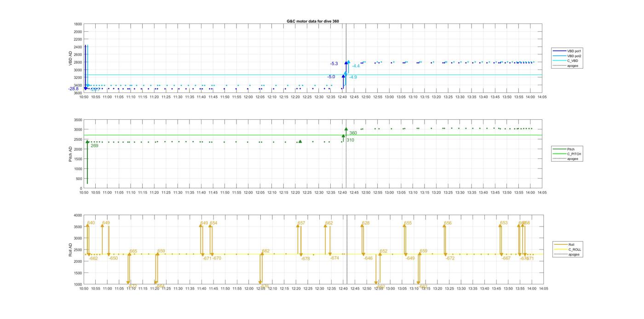Click the "655" roll data label

[x=408, y=223]
